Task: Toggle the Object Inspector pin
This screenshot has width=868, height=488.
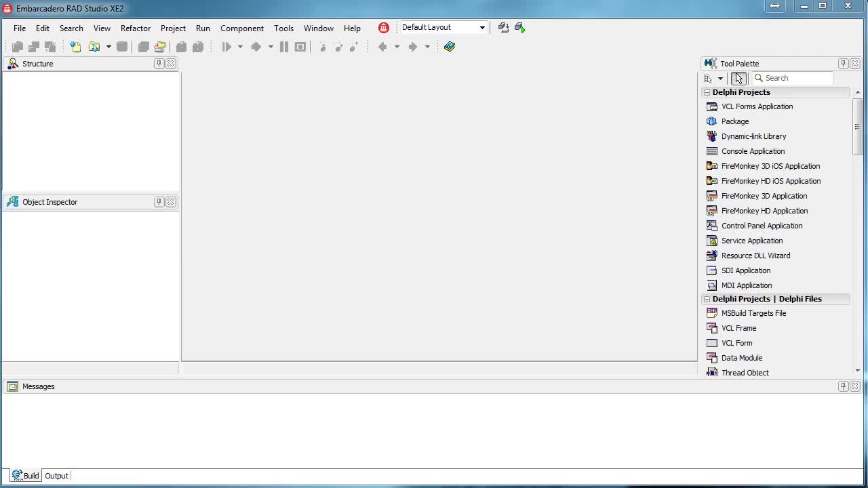Action: point(159,202)
